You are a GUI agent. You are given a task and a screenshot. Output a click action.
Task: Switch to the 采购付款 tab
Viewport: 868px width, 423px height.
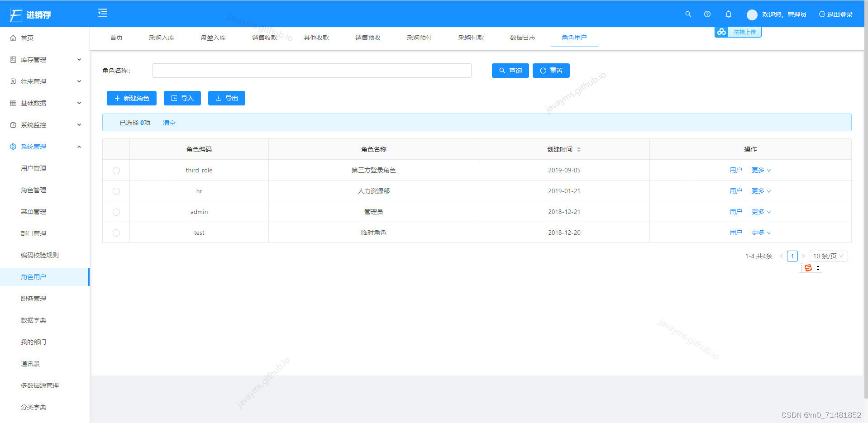(x=471, y=38)
